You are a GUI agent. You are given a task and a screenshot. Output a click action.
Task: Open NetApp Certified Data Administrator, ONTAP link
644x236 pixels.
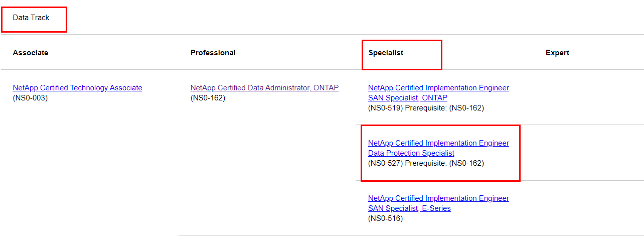[264, 88]
